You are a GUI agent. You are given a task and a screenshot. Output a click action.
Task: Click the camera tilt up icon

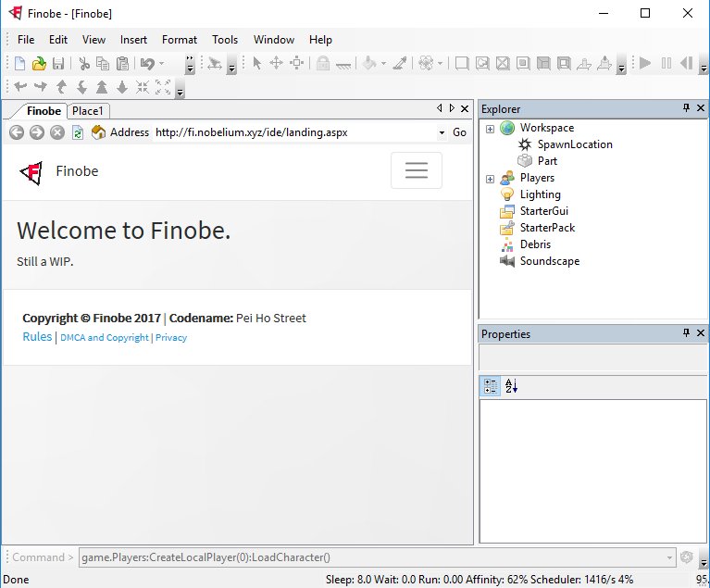61,86
